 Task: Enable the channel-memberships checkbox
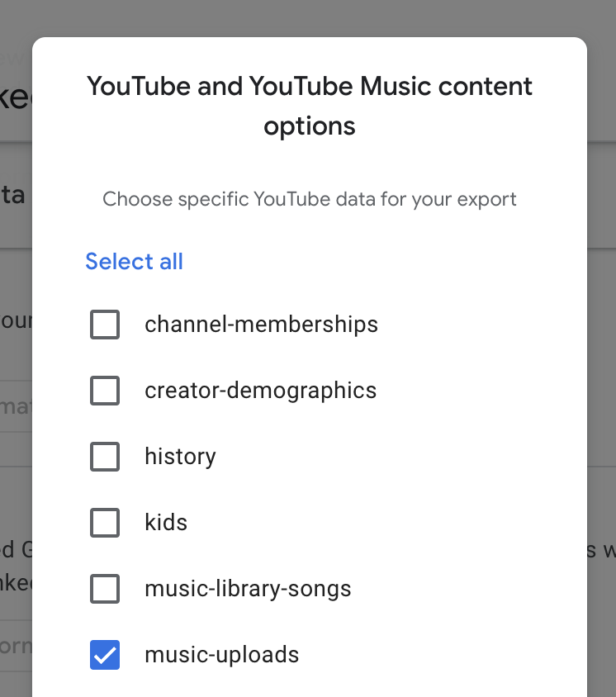[105, 325]
